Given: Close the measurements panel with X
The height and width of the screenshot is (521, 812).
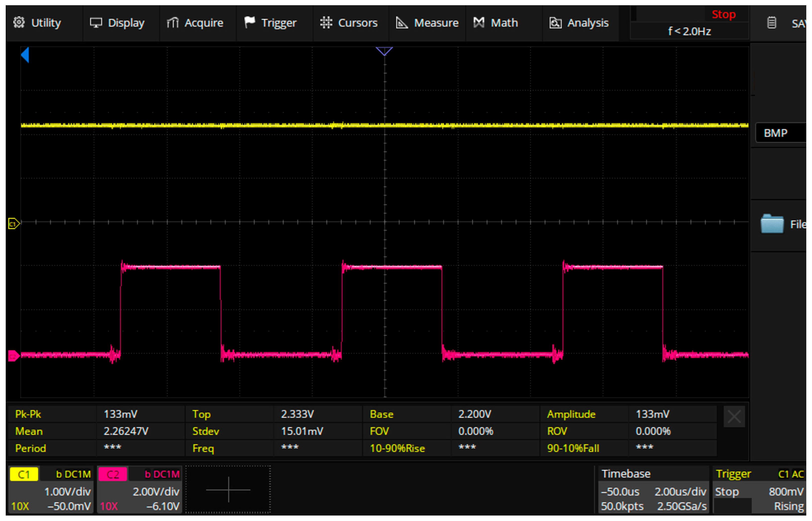Looking at the screenshot, I should pyautogui.click(x=734, y=417).
